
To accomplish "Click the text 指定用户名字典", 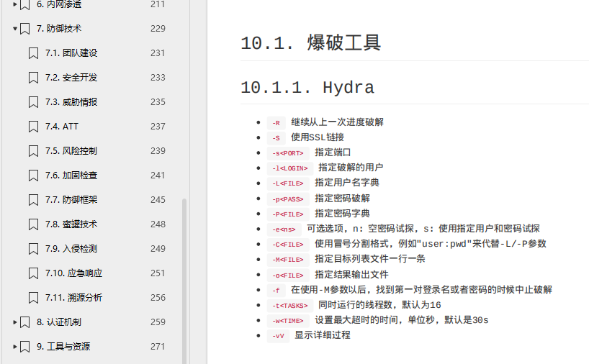I will [347, 183].
